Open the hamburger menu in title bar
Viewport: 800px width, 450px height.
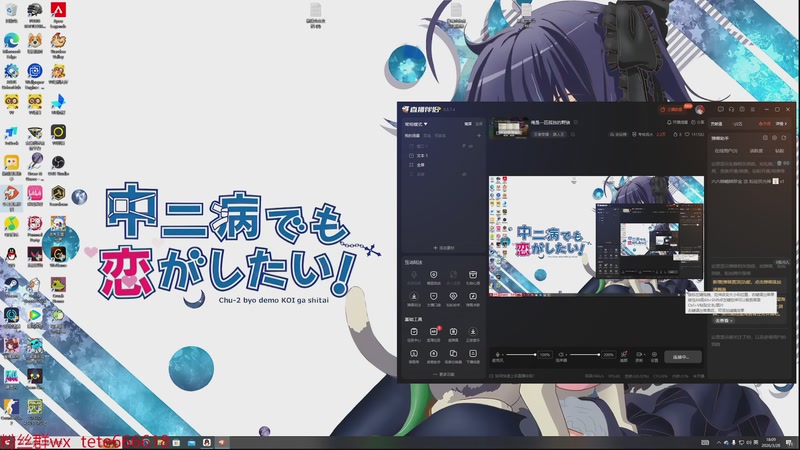point(753,109)
